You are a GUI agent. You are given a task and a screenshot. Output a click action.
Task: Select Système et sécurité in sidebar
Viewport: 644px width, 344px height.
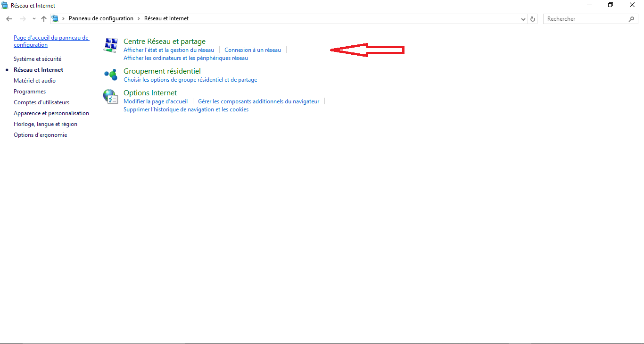(x=38, y=59)
